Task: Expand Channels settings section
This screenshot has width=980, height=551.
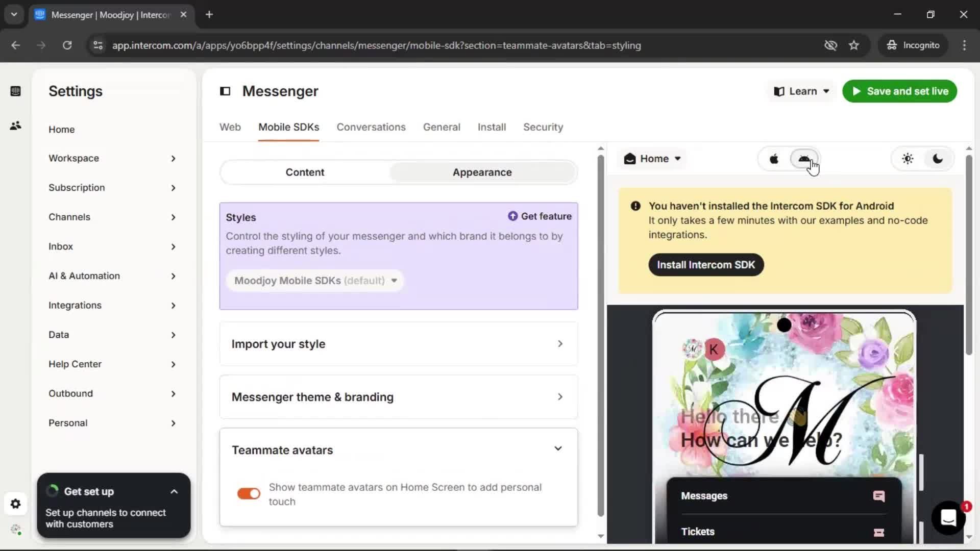Action: pyautogui.click(x=112, y=217)
